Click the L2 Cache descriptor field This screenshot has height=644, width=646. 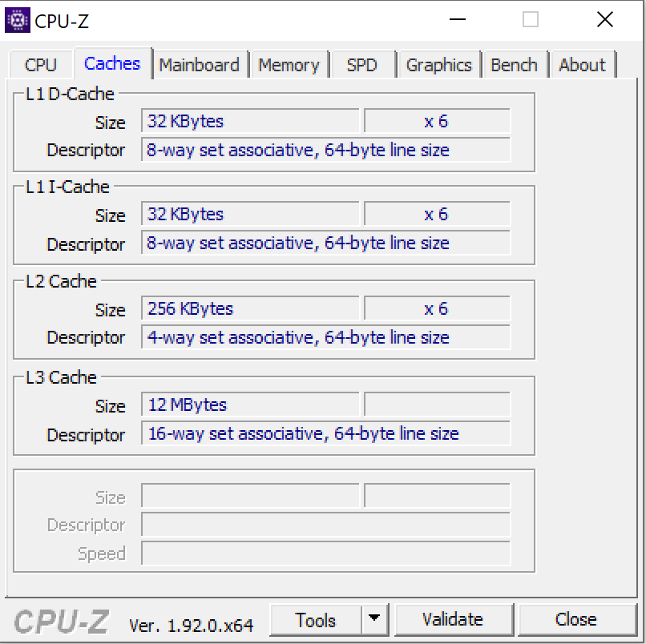pyautogui.click(x=325, y=337)
